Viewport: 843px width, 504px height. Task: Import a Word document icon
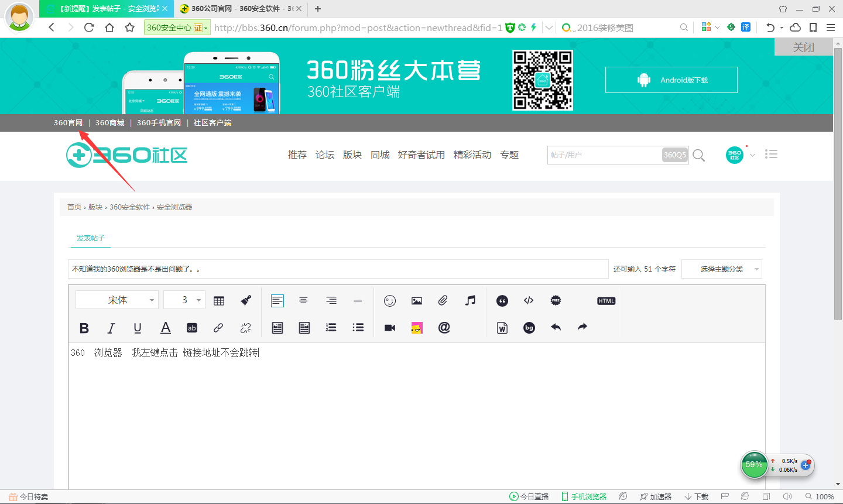[502, 328]
